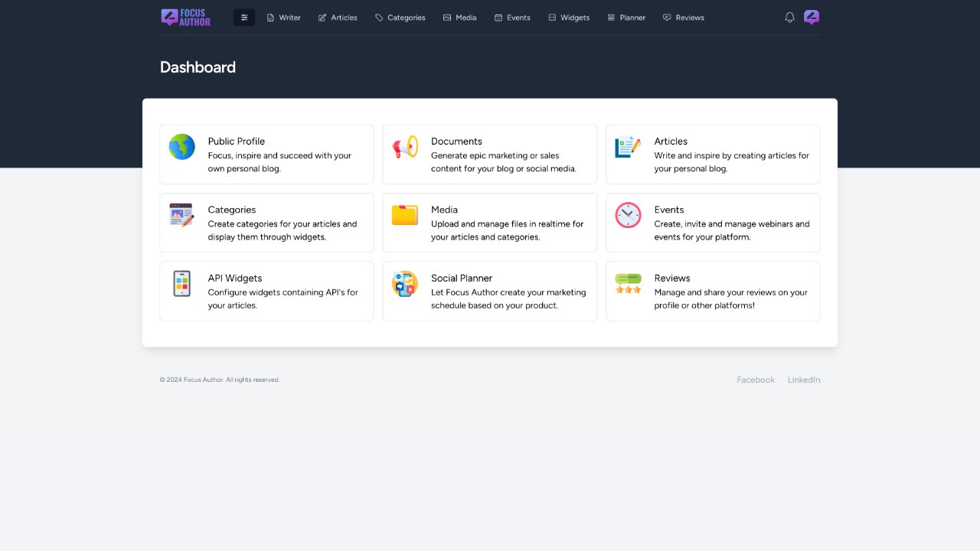
Task: Go to Reviews in the navigation bar
Action: [x=684, y=18]
